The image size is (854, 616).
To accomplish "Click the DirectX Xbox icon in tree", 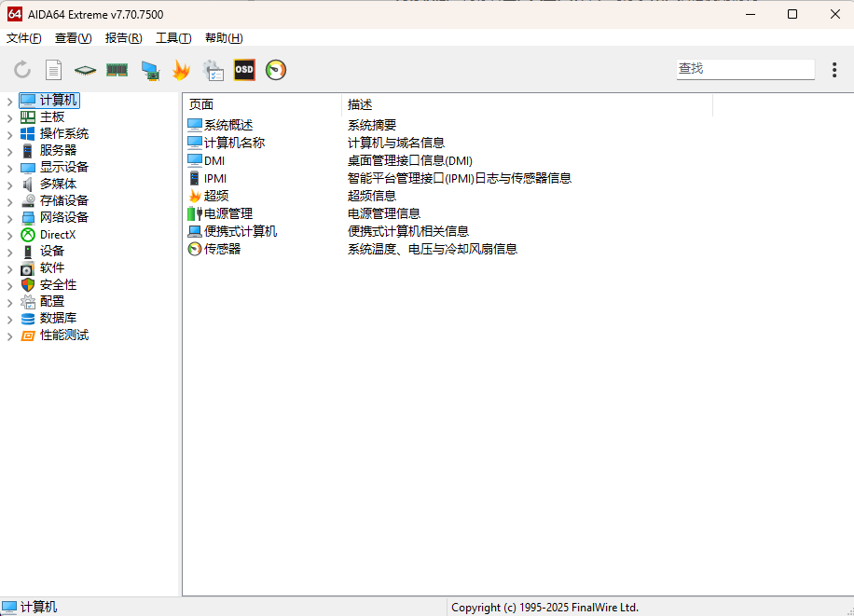I will (28, 235).
